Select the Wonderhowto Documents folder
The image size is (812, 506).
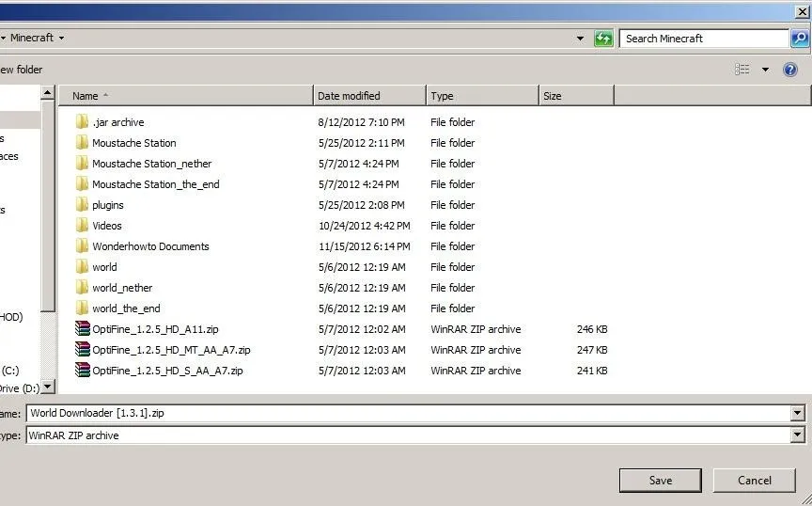click(x=150, y=246)
